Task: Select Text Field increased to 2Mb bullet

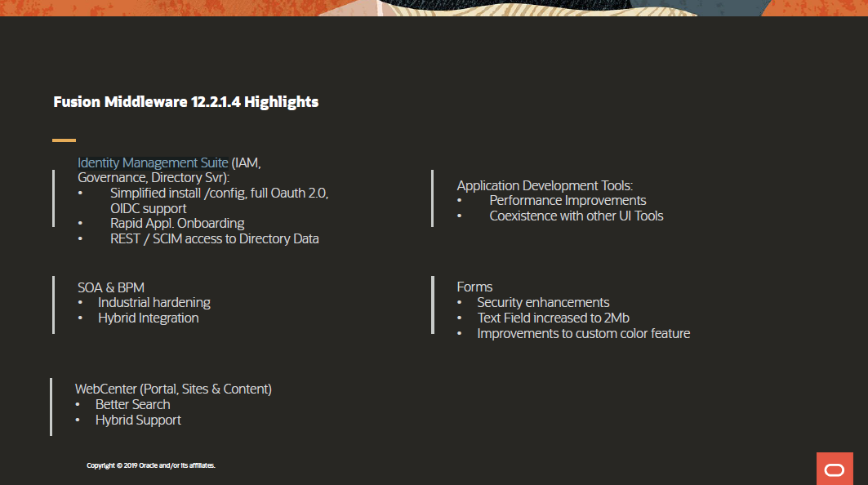Action: (x=553, y=318)
